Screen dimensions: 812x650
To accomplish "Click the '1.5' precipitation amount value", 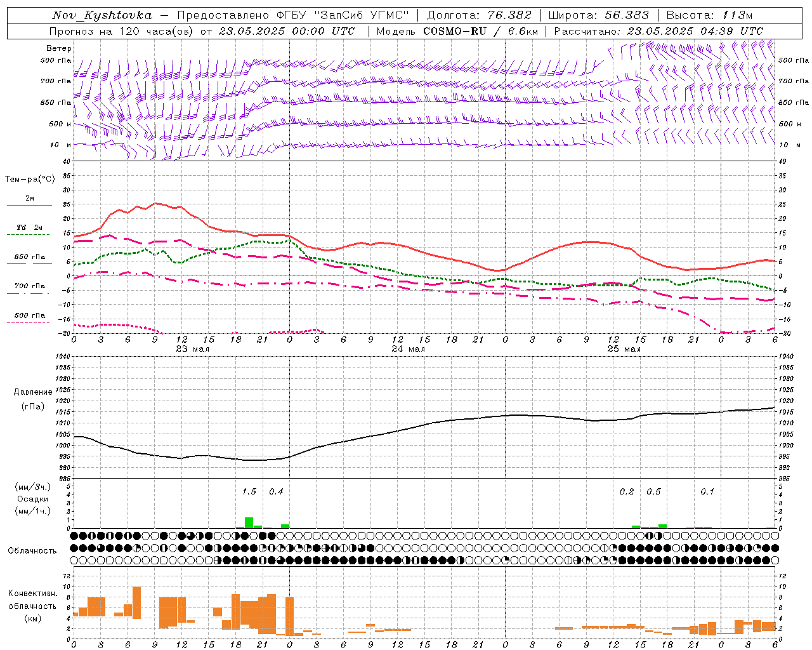I will [x=249, y=491].
